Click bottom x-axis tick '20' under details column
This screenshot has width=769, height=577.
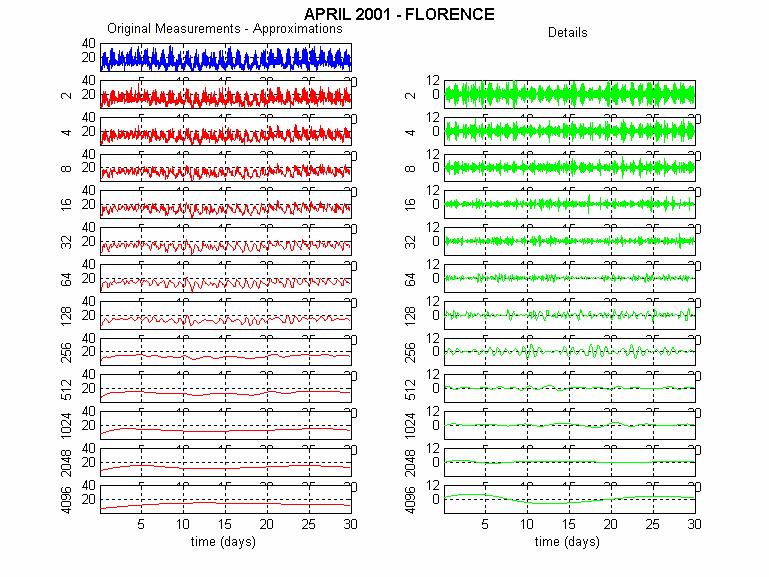click(611, 525)
